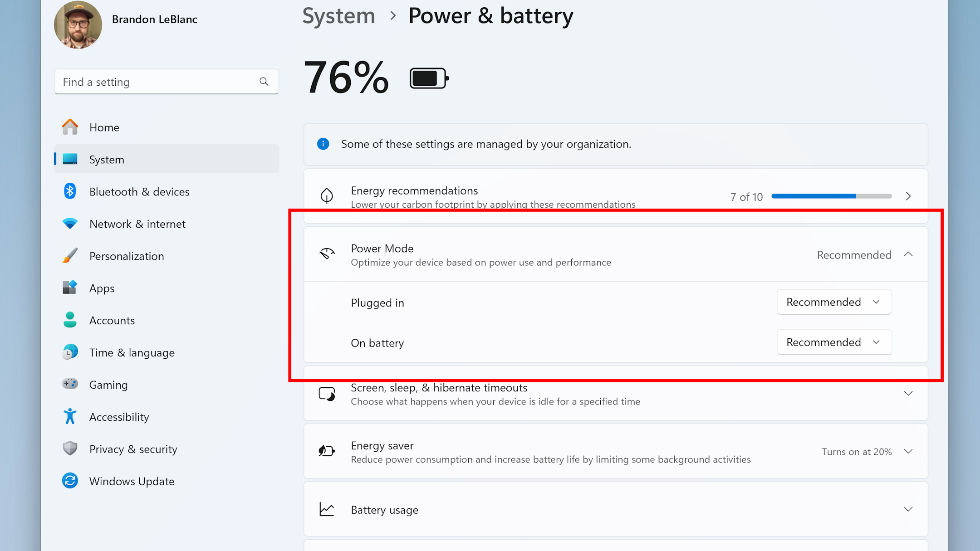Select System in the sidebar menu
Screen dimensions: 980x551
pyautogui.click(x=106, y=159)
